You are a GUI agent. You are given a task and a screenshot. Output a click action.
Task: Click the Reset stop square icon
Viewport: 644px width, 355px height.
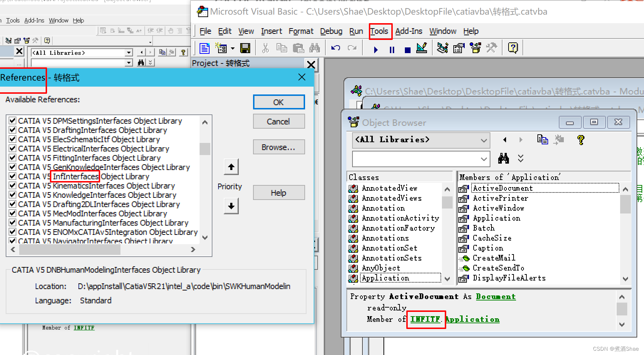408,50
